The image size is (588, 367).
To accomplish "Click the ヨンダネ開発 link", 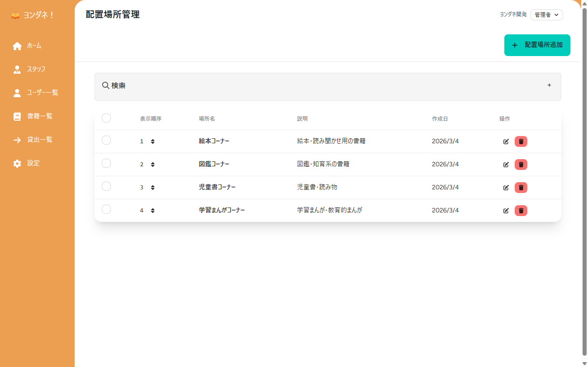I will tap(512, 14).
